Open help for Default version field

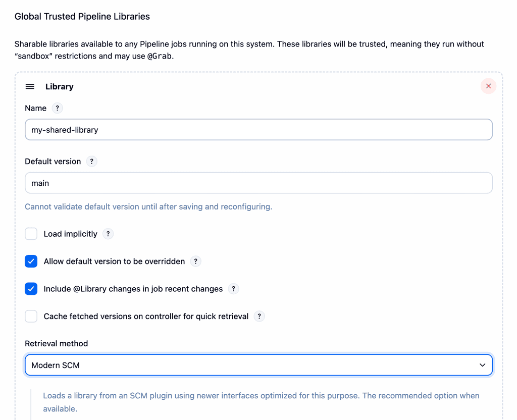coord(91,162)
